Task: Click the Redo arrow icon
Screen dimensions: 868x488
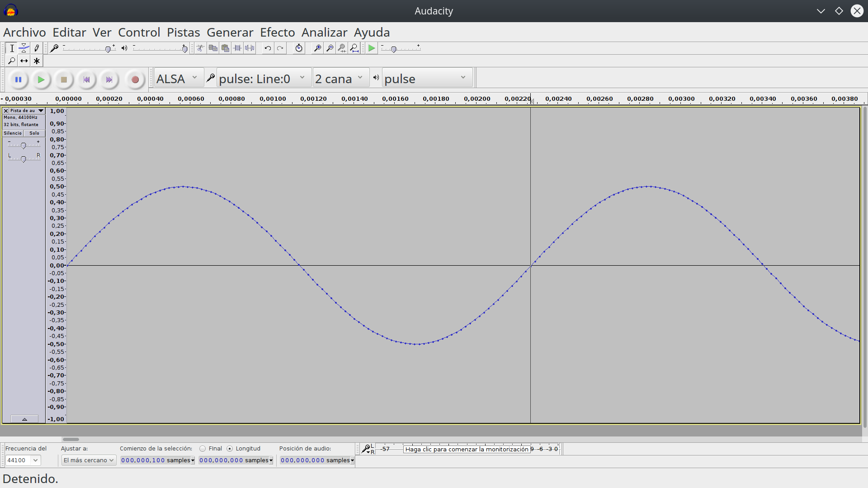Action: point(280,48)
